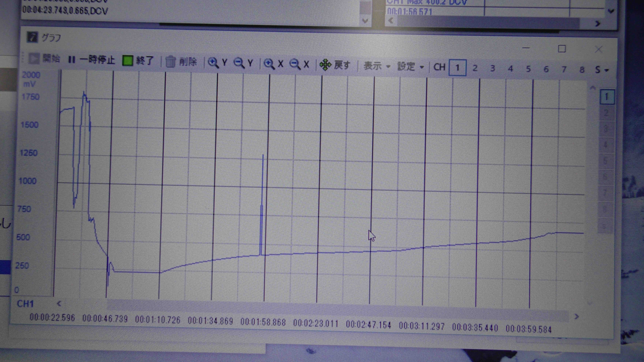The height and width of the screenshot is (362, 644).
Task: Reset the graph view with 戻す
Action: tap(335, 65)
